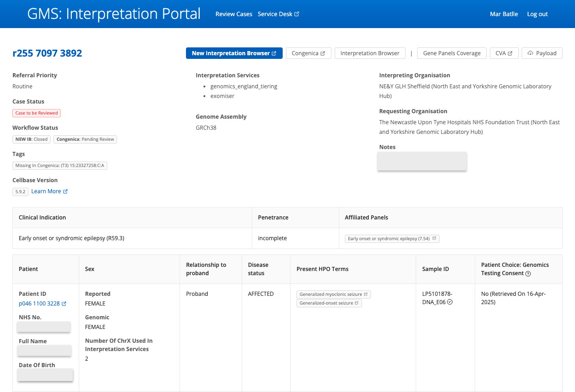Open the CVA button
The width and height of the screenshot is (575, 392).
[x=504, y=53]
